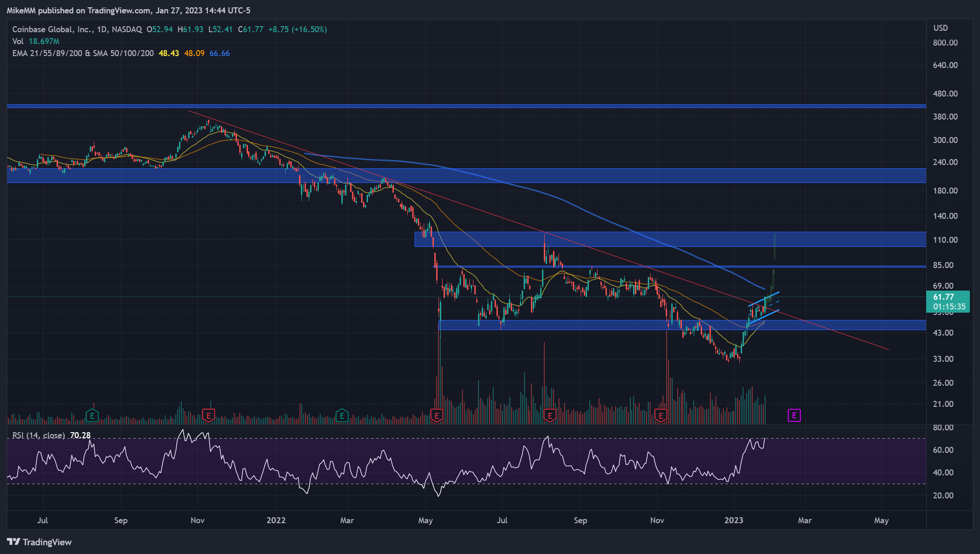Click the yellow EMA value 48.43

pyautogui.click(x=169, y=53)
